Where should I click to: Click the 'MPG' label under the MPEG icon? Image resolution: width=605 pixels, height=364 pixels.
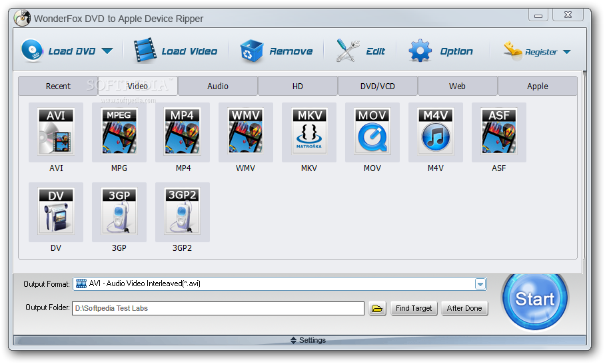click(x=119, y=168)
